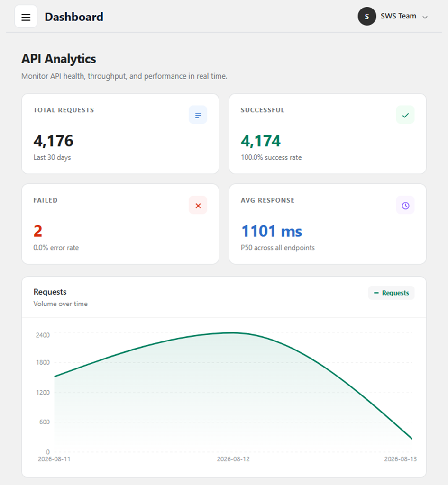Image resolution: width=448 pixels, height=485 pixels.
Task: Open the Failed requests card
Action: click(x=120, y=224)
